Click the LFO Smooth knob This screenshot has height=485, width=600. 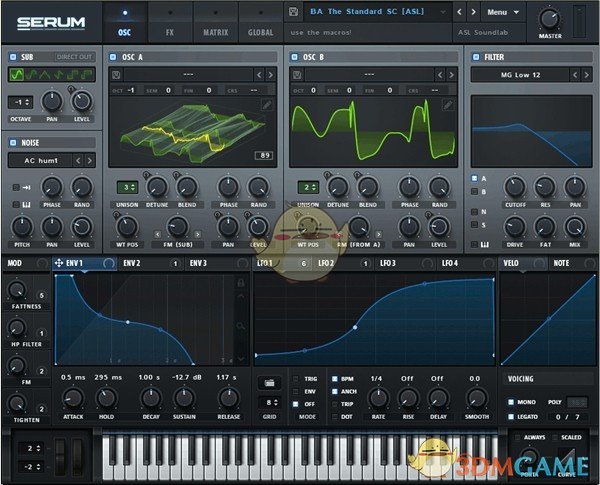476,398
